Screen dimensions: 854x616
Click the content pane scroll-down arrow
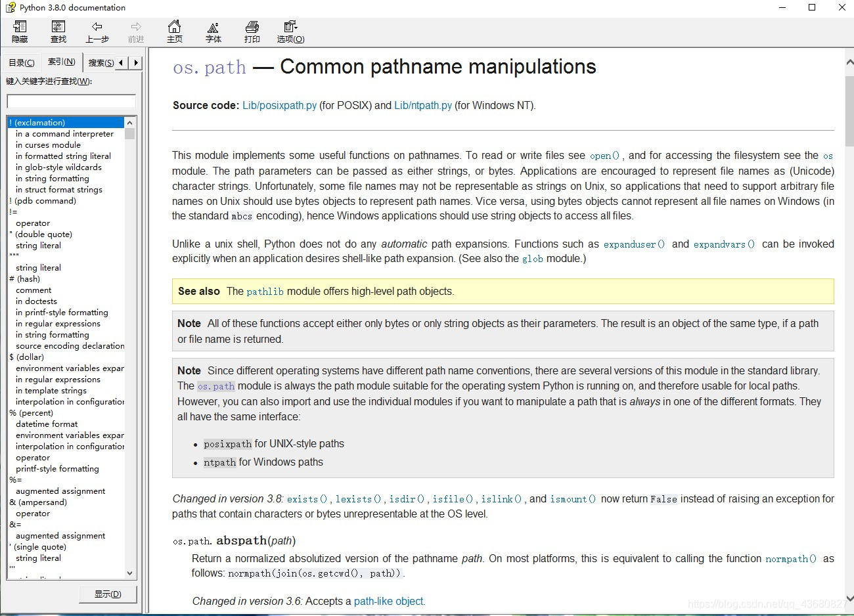tap(849, 599)
